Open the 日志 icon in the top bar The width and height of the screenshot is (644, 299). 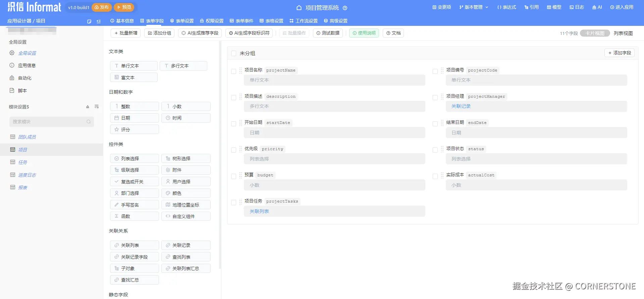click(x=577, y=7)
